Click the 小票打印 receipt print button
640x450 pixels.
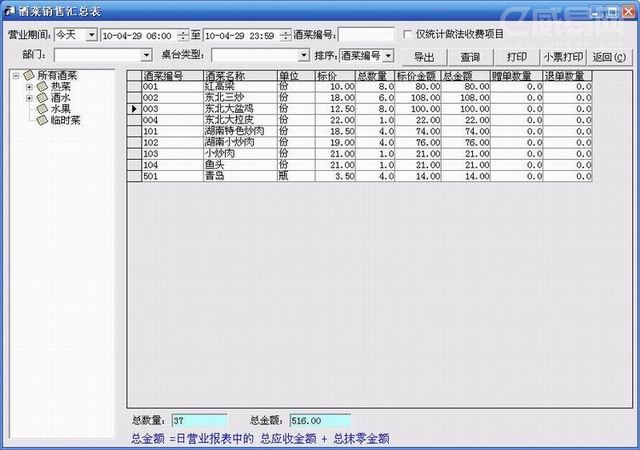[561, 57]
